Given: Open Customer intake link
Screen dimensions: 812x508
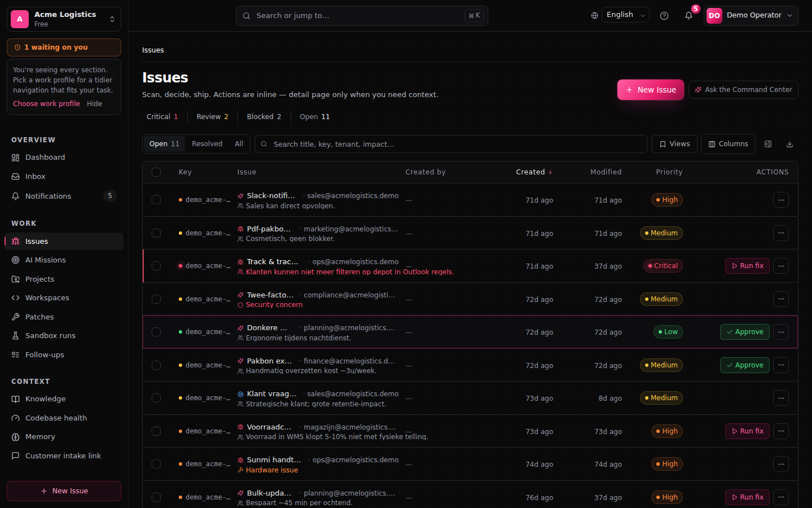Looking at the screenshot, I should pos(64,456).
